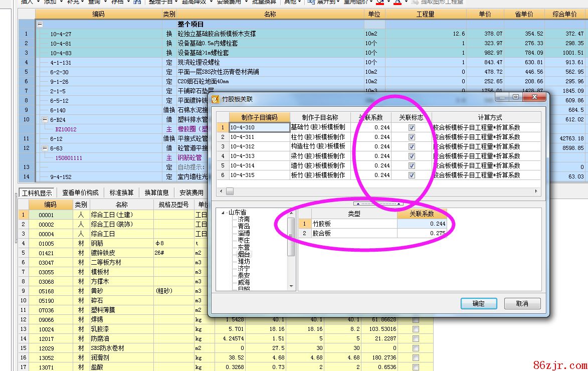Toggle 关联标志 checkbox for 10-4-313

pyautogui.click(x=412, y=156)
